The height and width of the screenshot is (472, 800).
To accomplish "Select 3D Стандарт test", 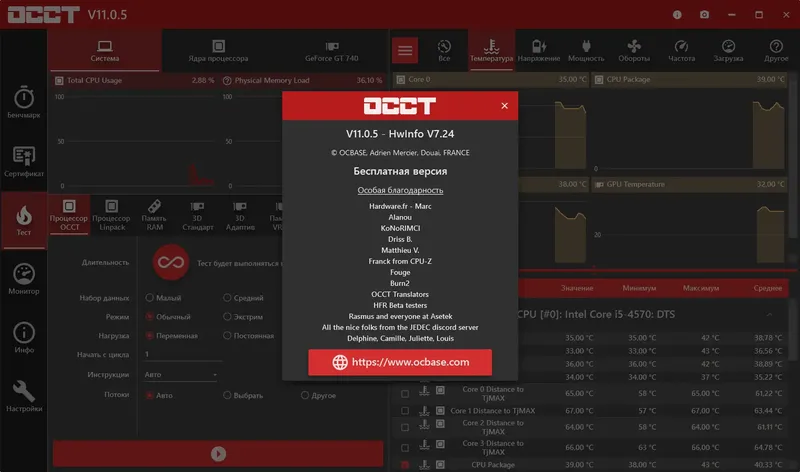I will pos(197,215).
